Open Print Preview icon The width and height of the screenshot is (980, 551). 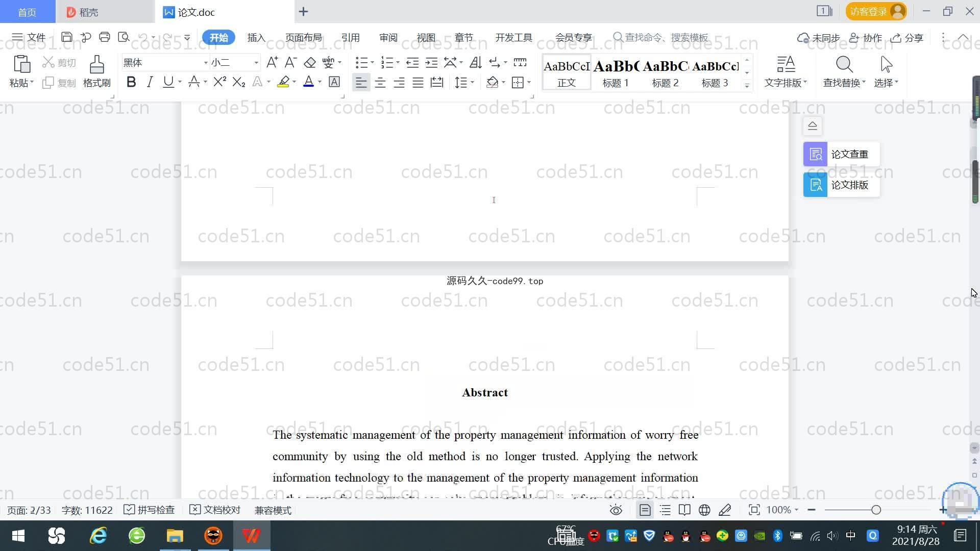click(x=124, y=37)
